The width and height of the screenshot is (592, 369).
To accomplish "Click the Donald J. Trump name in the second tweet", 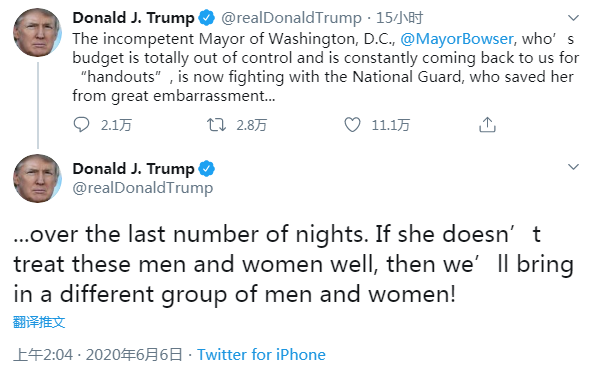I will (133, 169).
